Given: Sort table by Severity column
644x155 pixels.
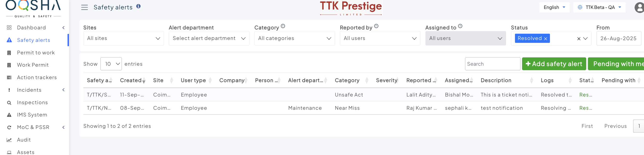Looking at the screenshot, I should (x=387, y=80).
